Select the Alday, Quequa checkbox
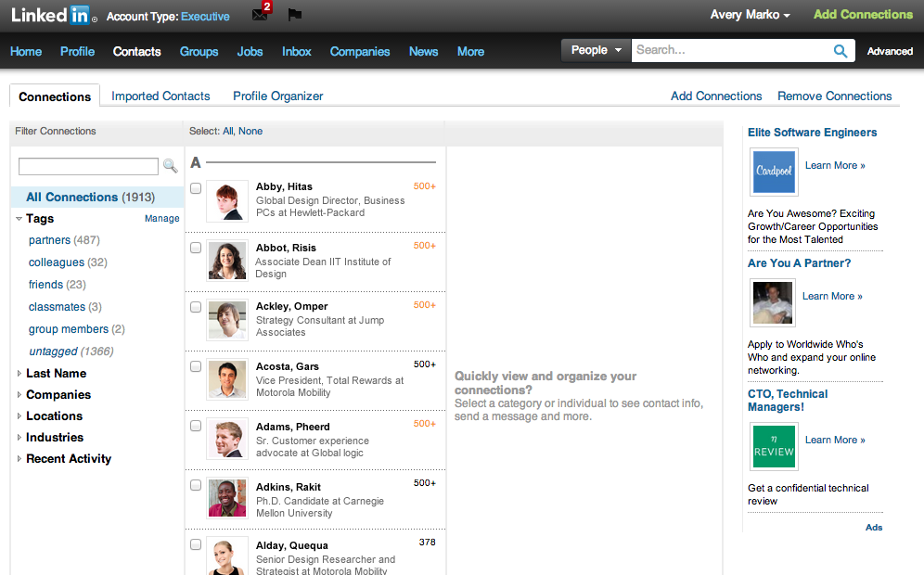 point(196,545)
